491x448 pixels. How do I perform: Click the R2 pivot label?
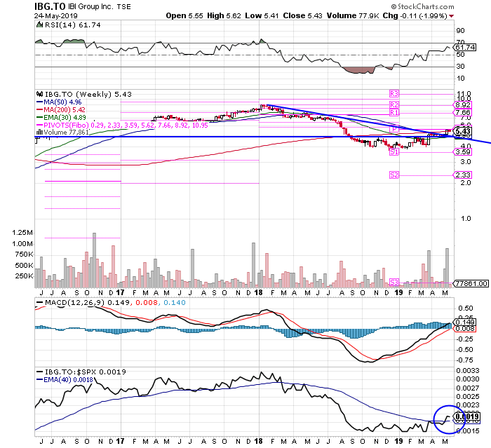[x=394, y=105]
